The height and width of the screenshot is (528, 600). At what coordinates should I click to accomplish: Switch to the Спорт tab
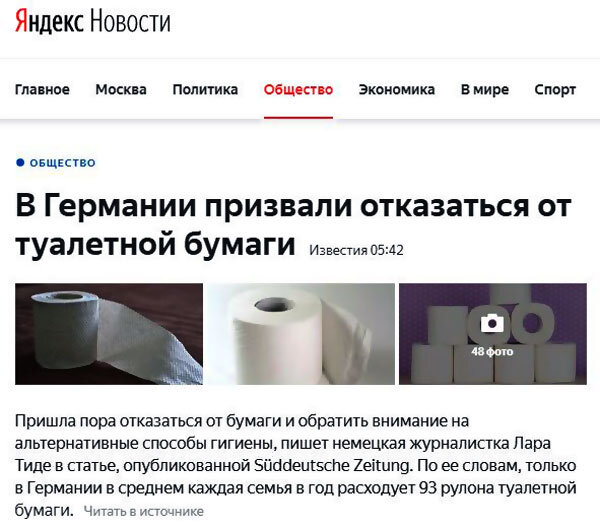(x=555, y=90)
